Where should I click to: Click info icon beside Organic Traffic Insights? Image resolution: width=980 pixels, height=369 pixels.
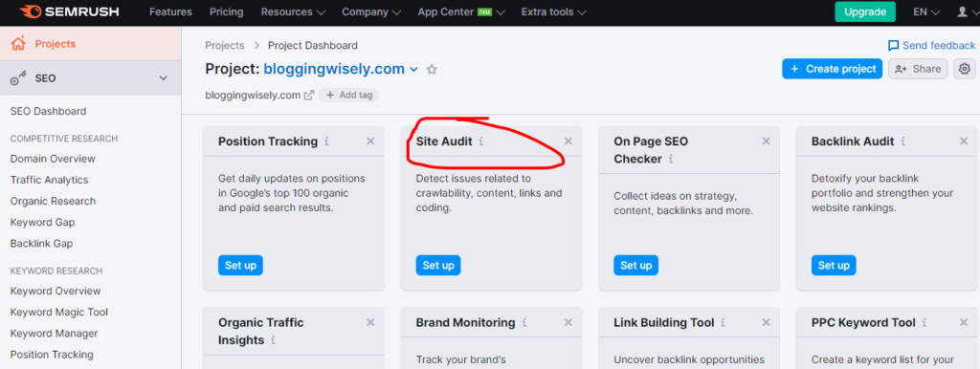coord(273,340)
